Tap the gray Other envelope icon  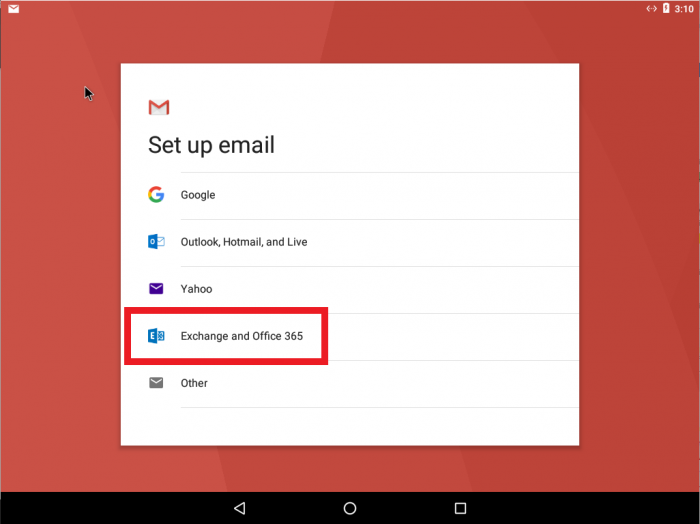(156, 383)
